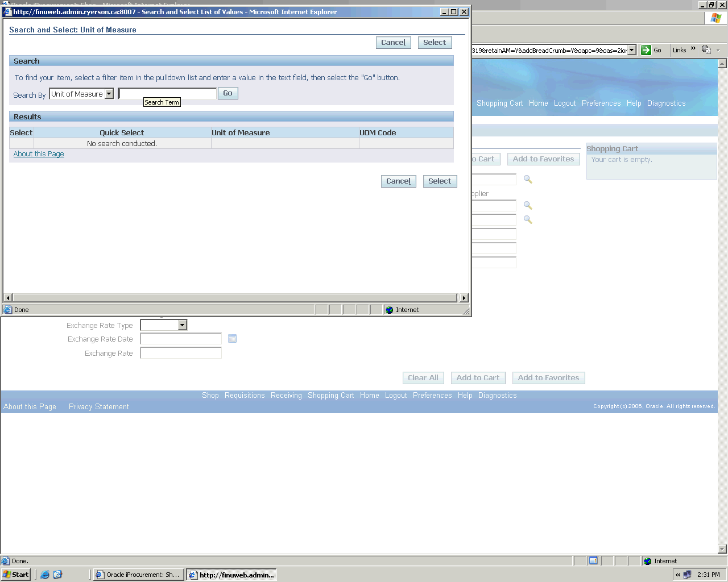The image size is (728, 582).
Task: Click the green Go arrow in address bar
Action: pos(646,50)
